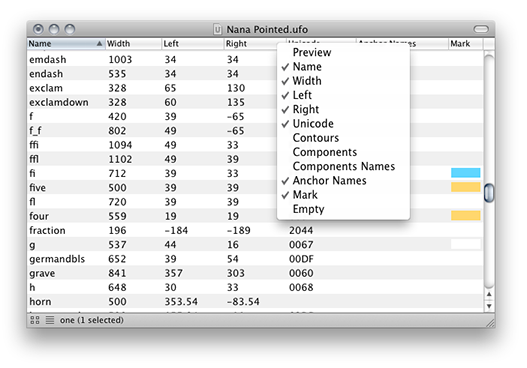Select the horn glyph row

pos(255,301)
